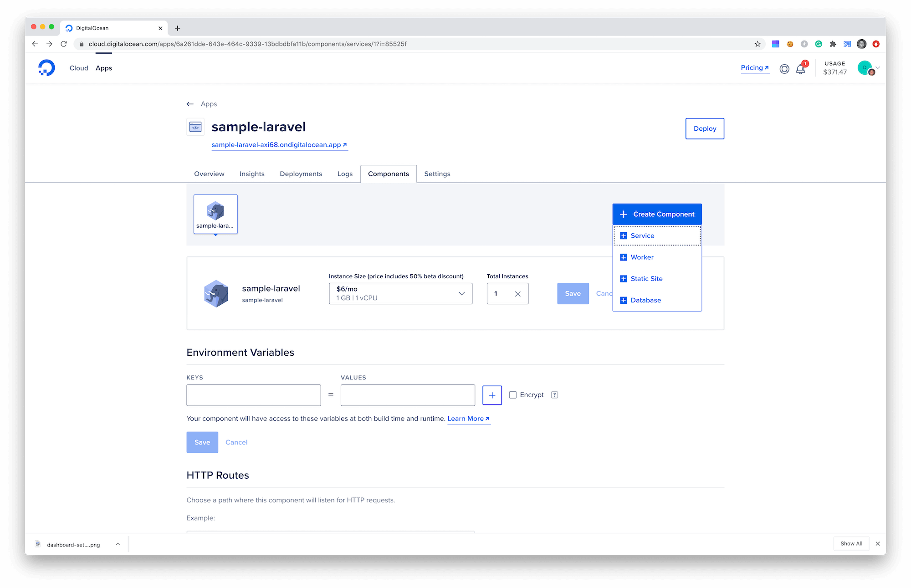This screenshot has height=588, width=911.
Task: Clear the Total Instances field with the X
Action: 517,294
